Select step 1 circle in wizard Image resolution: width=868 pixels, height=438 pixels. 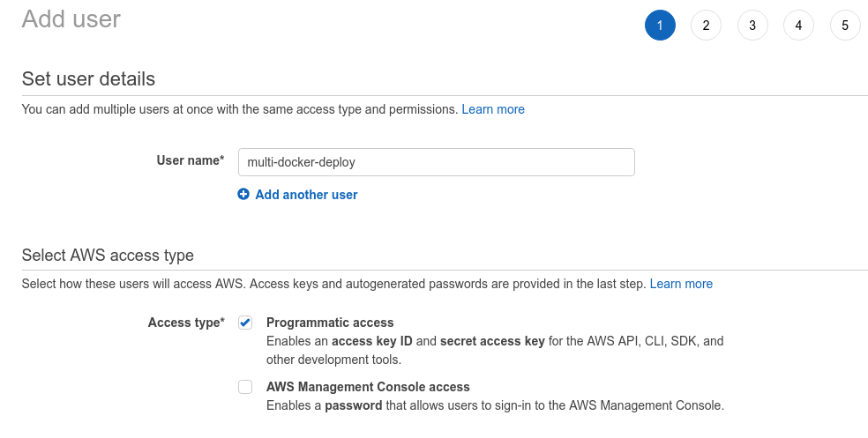coord(660,25)
